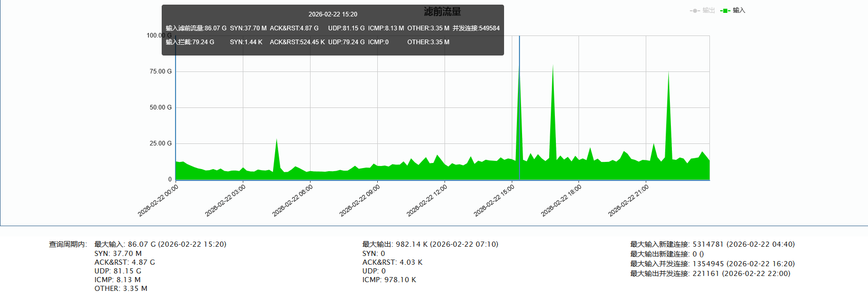
Task: Click the green 输入 legend marker icon
Action: [x=725, y=10]
